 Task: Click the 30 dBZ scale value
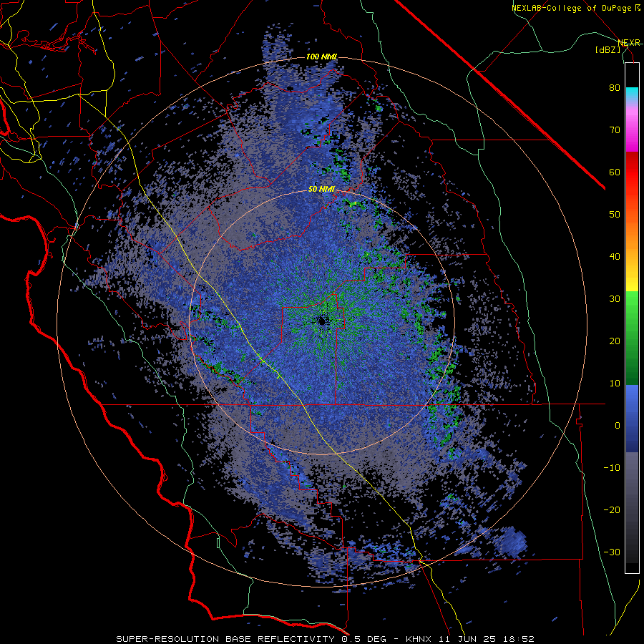click(615, 299)
